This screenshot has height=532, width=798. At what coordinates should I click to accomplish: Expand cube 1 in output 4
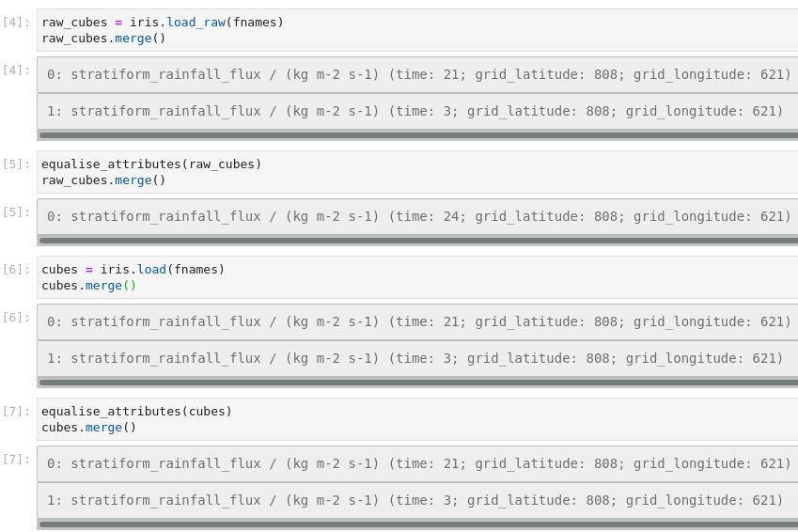point(415,111)
